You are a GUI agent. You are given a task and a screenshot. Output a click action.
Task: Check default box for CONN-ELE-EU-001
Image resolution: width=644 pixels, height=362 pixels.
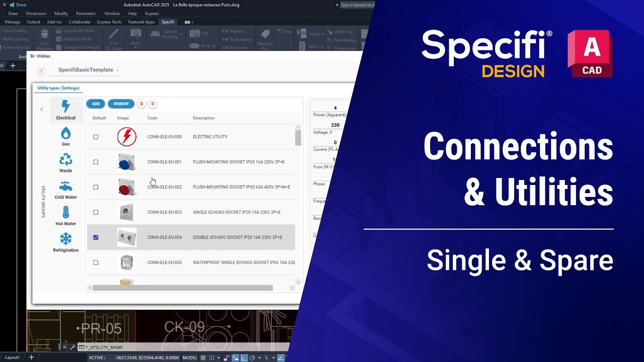coord(96,162)
